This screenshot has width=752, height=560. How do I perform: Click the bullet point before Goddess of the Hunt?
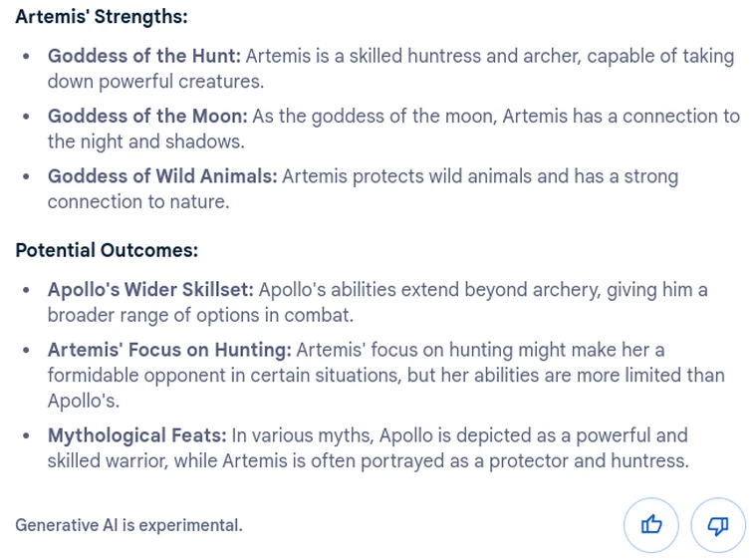27,57
